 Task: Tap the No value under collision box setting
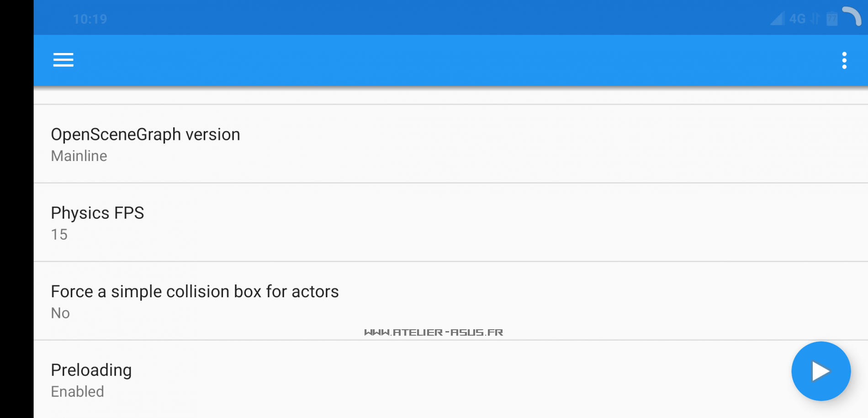coord(60,313)
